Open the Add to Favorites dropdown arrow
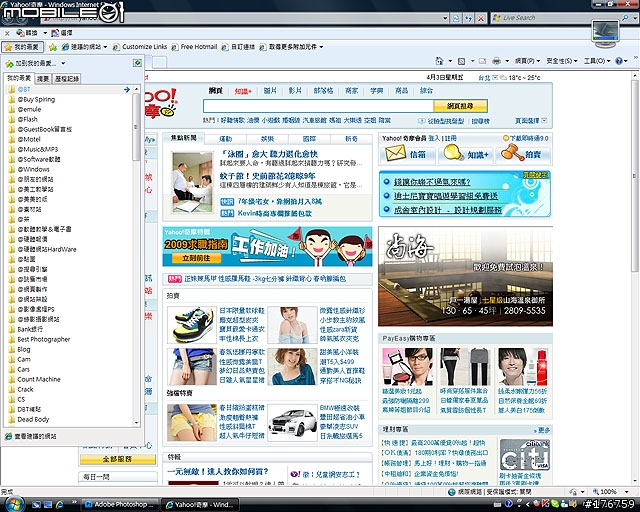Image resolution: width=640 pixels, height=512 pixels. click(x=63, y=63)
